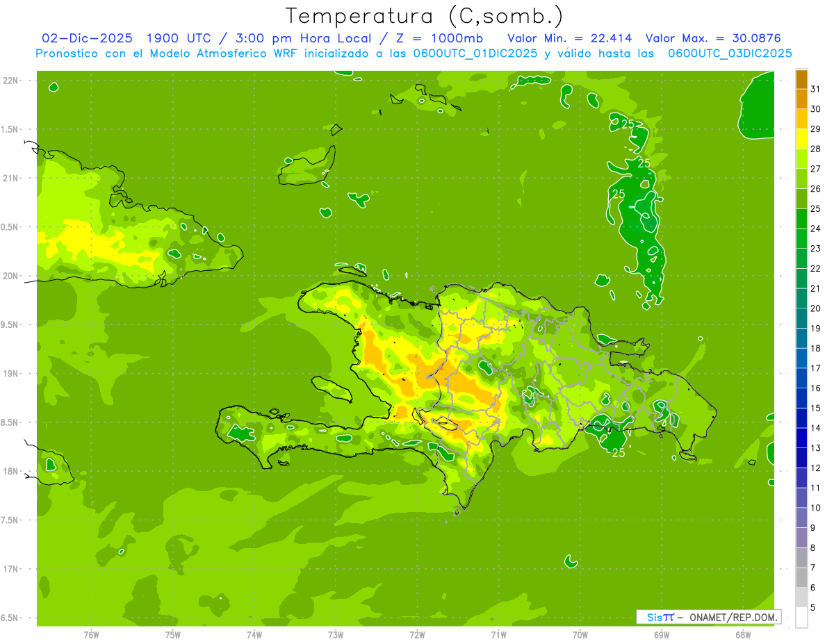Select the yellow legend swatch between 28 and 29

pos(801,139)
